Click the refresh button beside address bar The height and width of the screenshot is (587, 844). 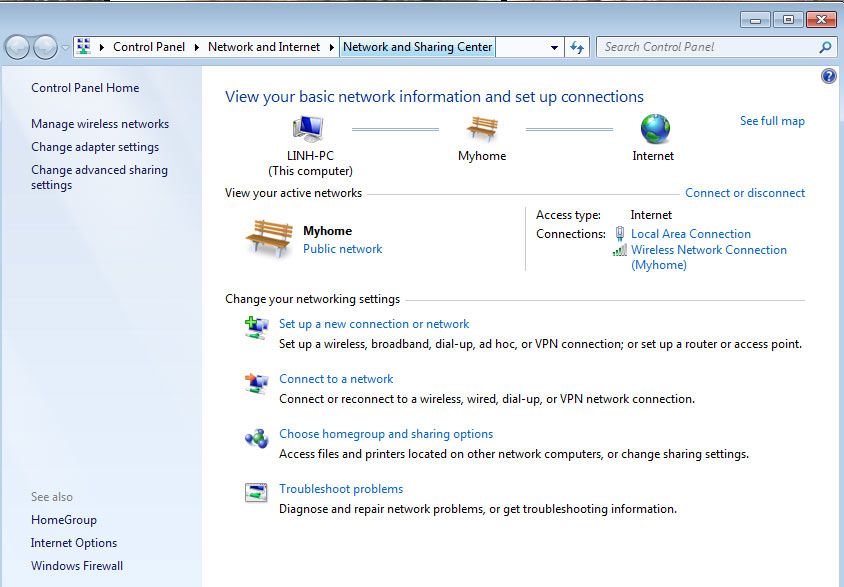click(577, 47)
